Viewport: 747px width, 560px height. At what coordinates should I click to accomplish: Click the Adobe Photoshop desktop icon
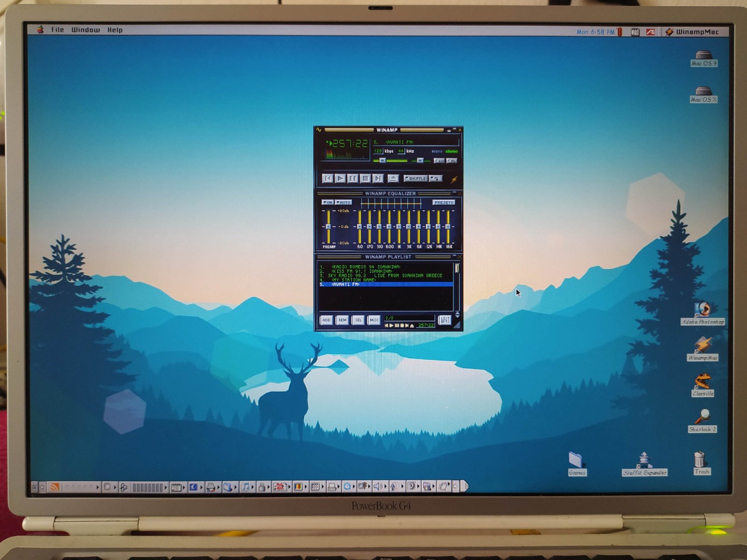point(702,313)
